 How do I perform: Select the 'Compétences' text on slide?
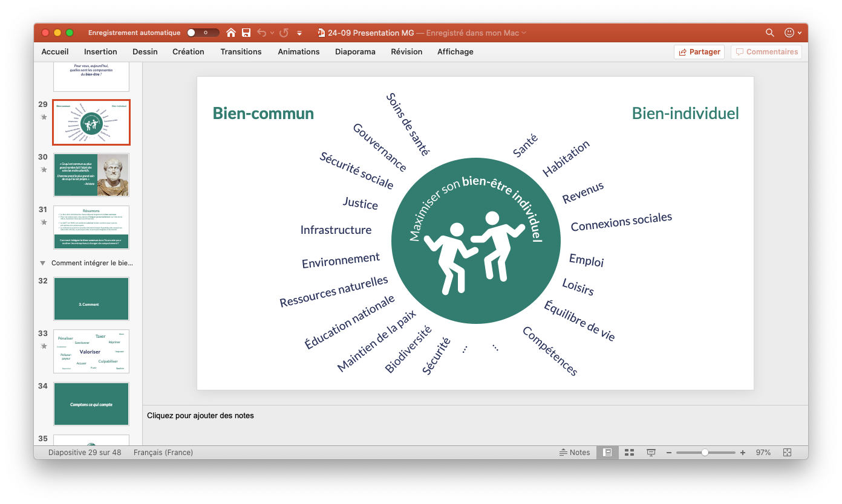coord(550,351)
